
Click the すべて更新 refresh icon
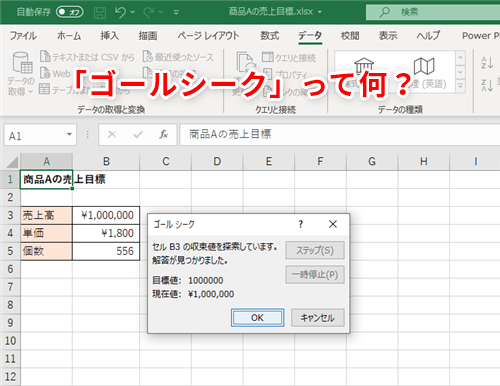click(x=245, y=62)
